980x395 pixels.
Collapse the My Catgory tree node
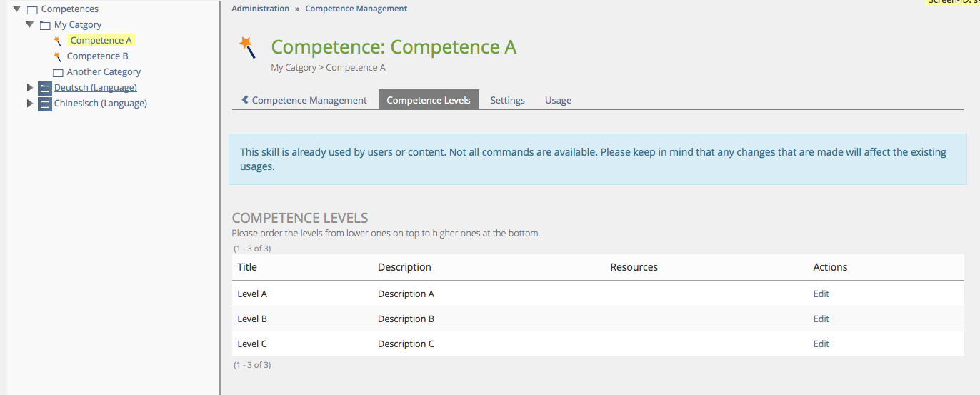point(29,25)
